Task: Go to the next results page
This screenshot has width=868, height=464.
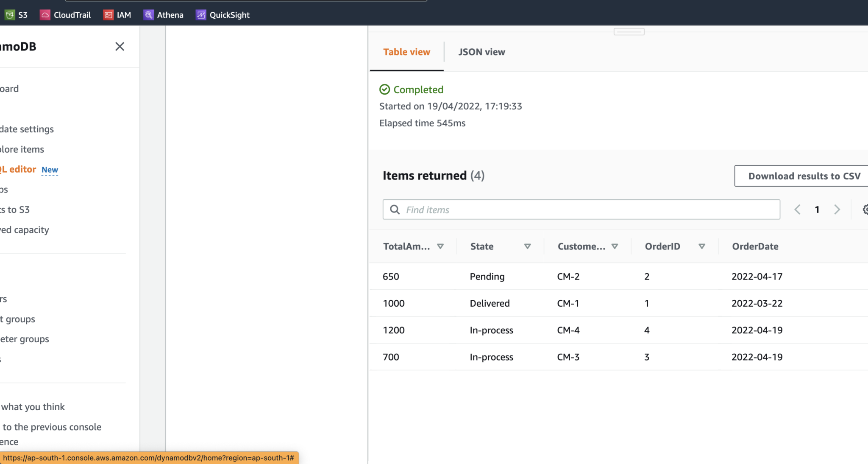Action: [x=837, y=210]
